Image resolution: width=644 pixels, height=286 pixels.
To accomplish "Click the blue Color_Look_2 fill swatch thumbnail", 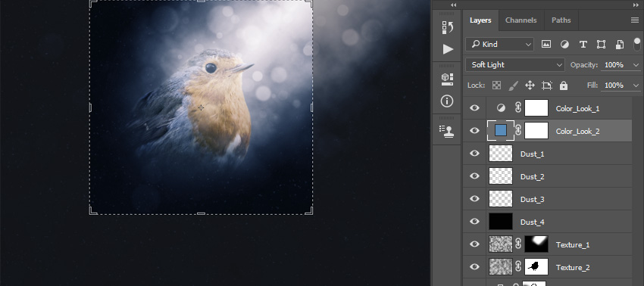I will [501, 130].
